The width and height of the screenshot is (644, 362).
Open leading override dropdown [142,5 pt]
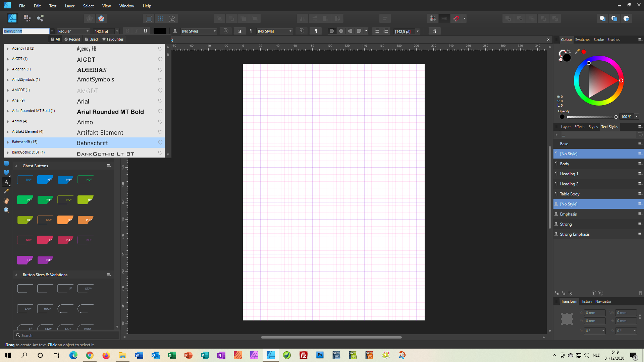pos(418,31)
